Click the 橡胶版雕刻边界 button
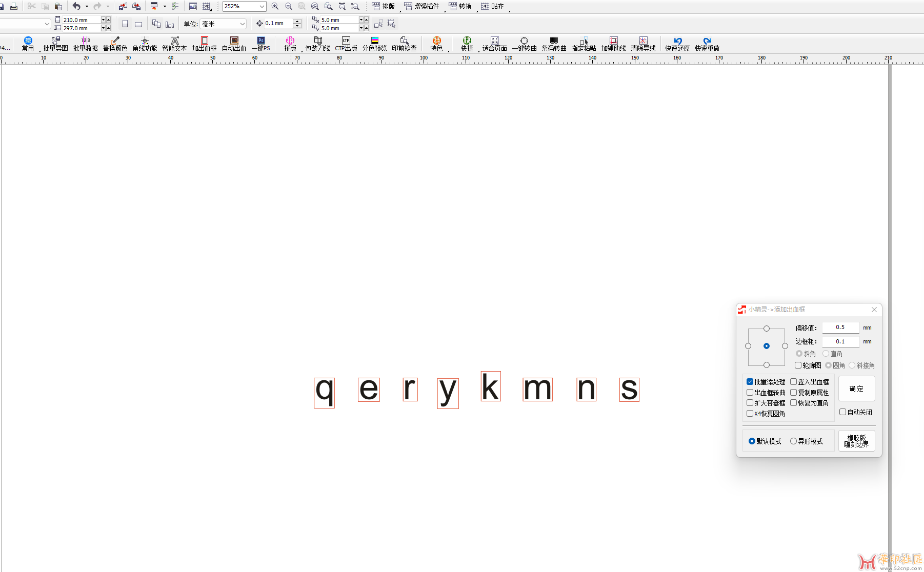The image size is (924, 572). click(x=856, y=441)
